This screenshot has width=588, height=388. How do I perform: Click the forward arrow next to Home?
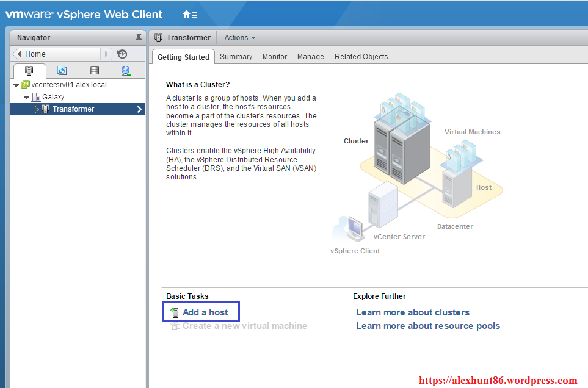106,54
